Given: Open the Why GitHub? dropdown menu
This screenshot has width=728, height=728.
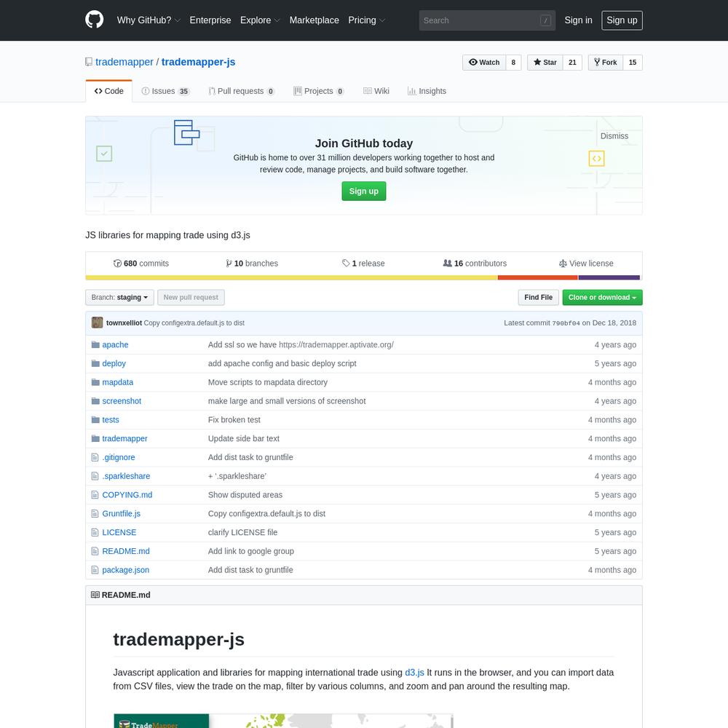Looking at the screenshot, I should click(x=148, y=20).
